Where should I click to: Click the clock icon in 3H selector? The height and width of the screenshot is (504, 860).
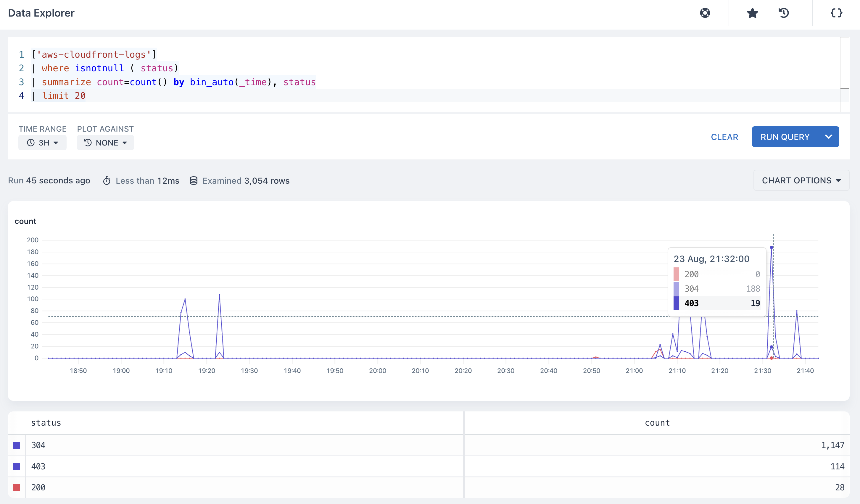click(x=31, y=143)
